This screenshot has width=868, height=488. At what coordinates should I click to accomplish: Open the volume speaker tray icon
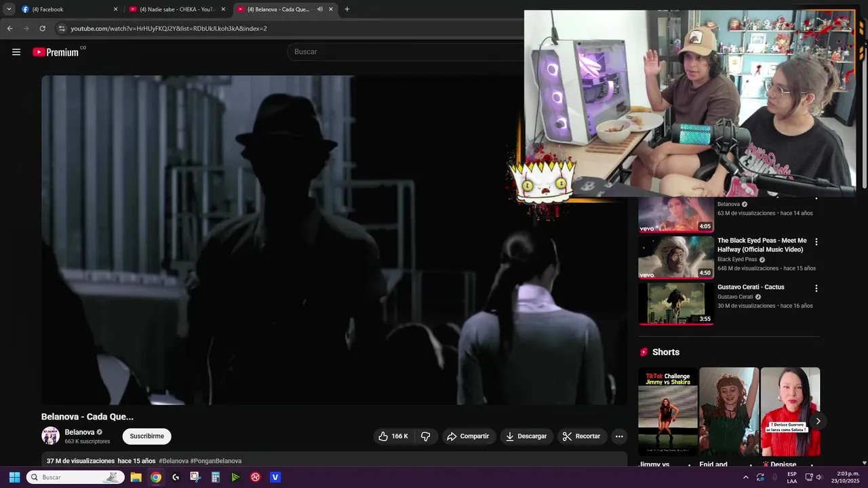coord(819,477)
